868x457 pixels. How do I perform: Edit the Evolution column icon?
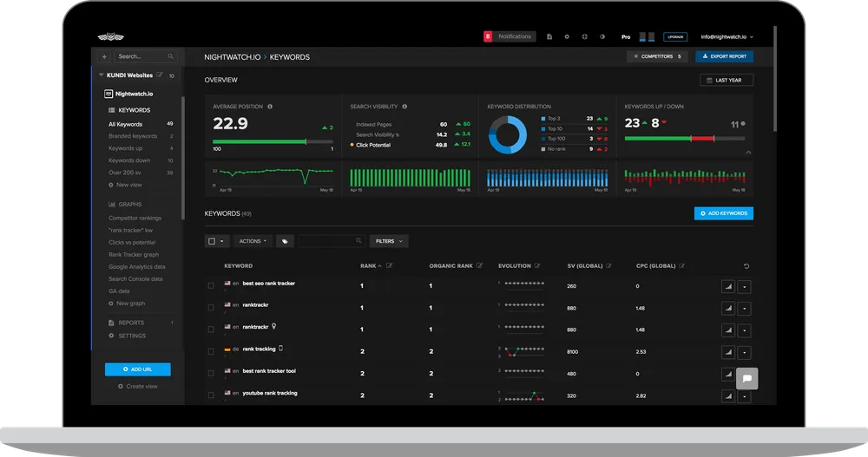pyautogui.click(x=537, y=265)
